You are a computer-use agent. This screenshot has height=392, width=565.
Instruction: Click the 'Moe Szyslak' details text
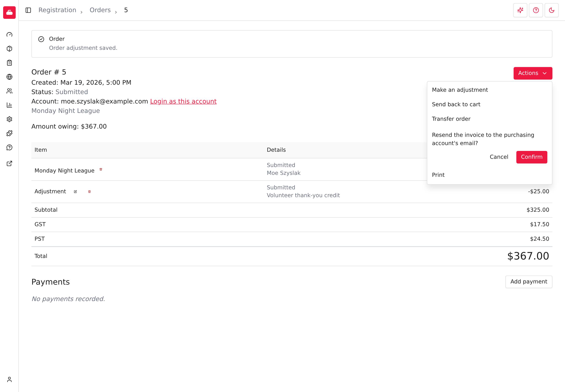tap(283, 173)
